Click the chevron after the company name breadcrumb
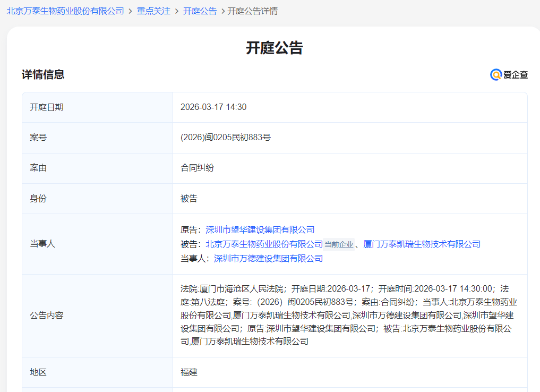Image resolution: width=540 pixels, height=392 pixels. click(130, 11)
